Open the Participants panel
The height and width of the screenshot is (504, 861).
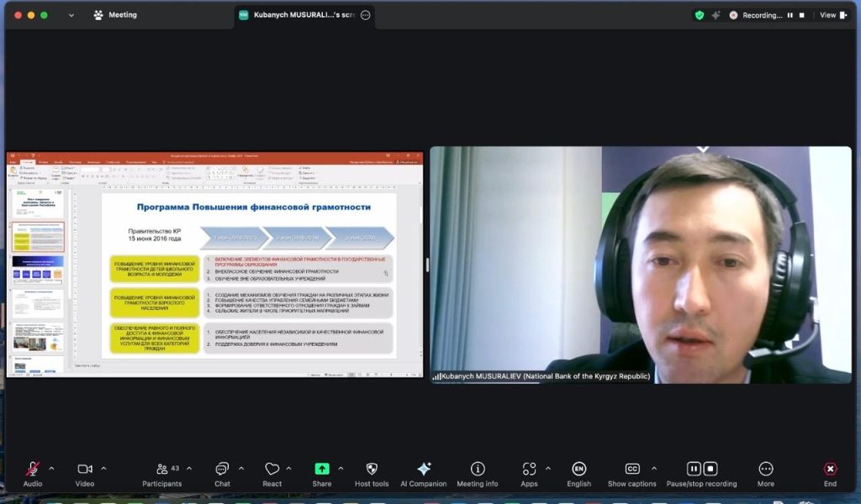pyautogui.click(x=161, y=470)
